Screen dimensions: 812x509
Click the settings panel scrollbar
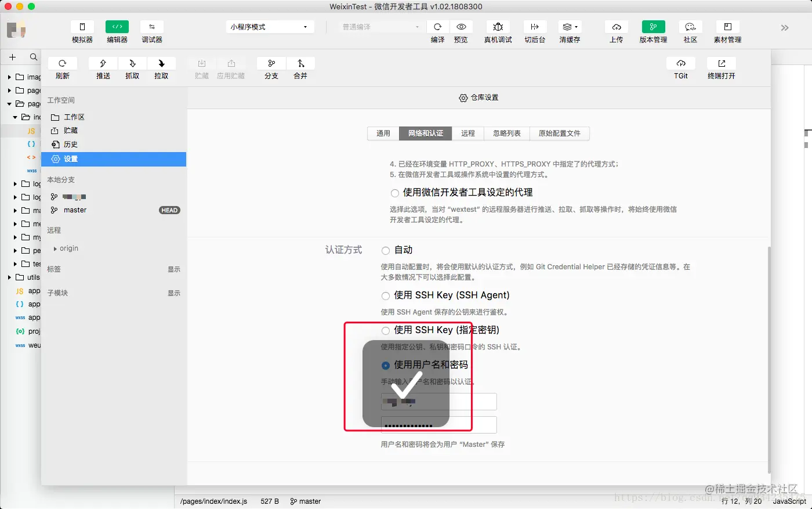(x=769, y=360)
